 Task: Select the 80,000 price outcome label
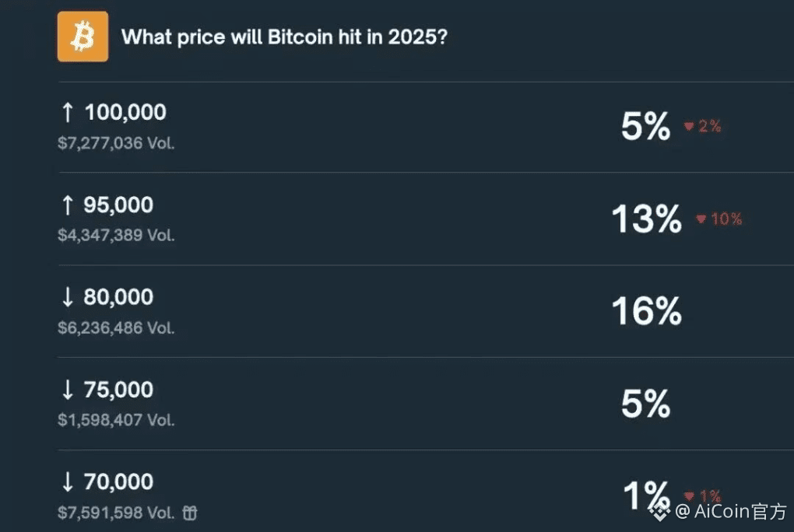point(118,297)
